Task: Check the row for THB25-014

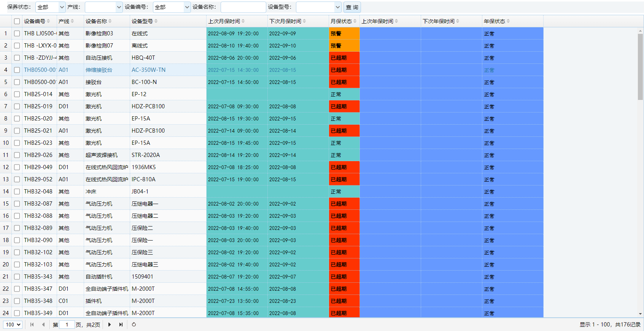Action: point(17,94)
